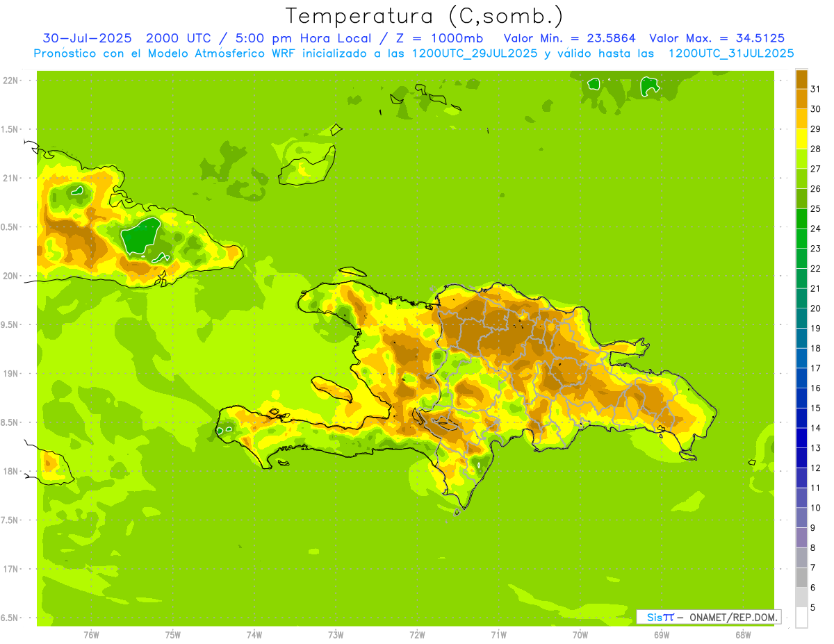Click the '70W' longitude axis label
Screen dimensions: 834x644
[580, 635]
